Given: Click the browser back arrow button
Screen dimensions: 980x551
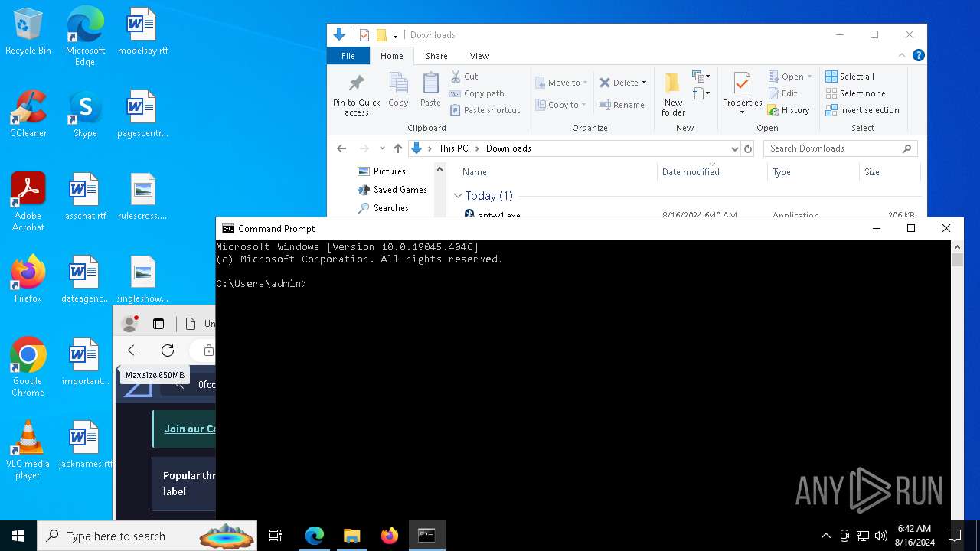Looking at the screenshot, I should (134, 350).
